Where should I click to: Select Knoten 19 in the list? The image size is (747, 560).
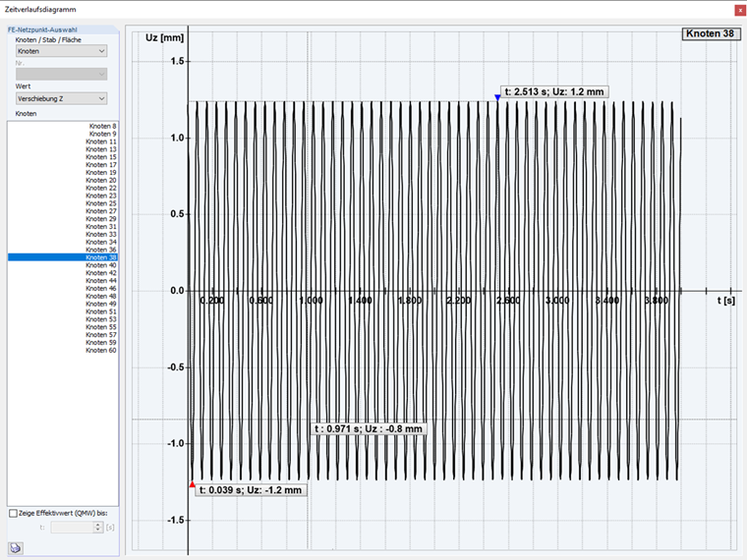click(62, 172)
